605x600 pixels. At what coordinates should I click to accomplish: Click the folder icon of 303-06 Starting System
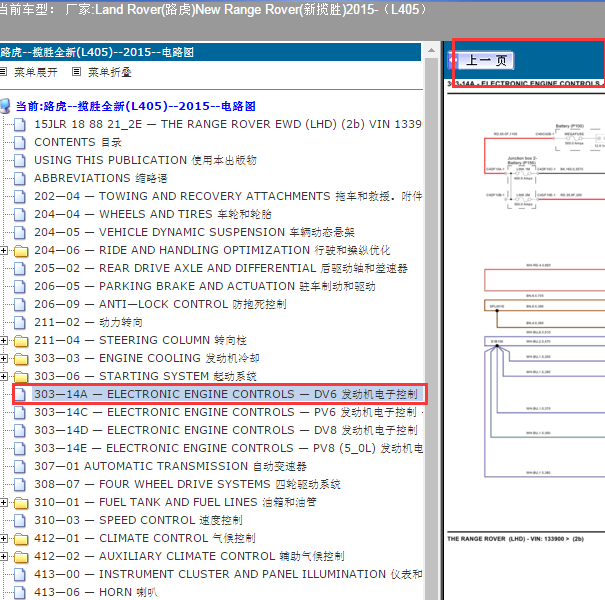pyautogui.click(x=21, y=376)
